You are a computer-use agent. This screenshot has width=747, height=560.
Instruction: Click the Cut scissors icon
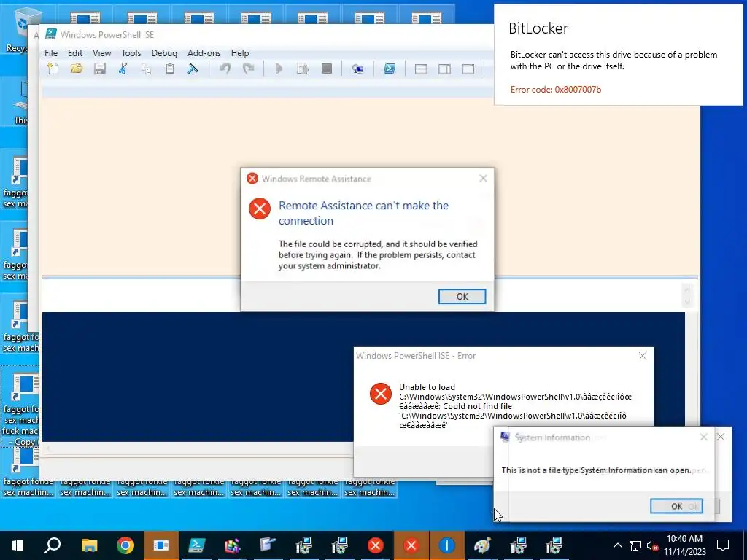(x=123, y=69)
